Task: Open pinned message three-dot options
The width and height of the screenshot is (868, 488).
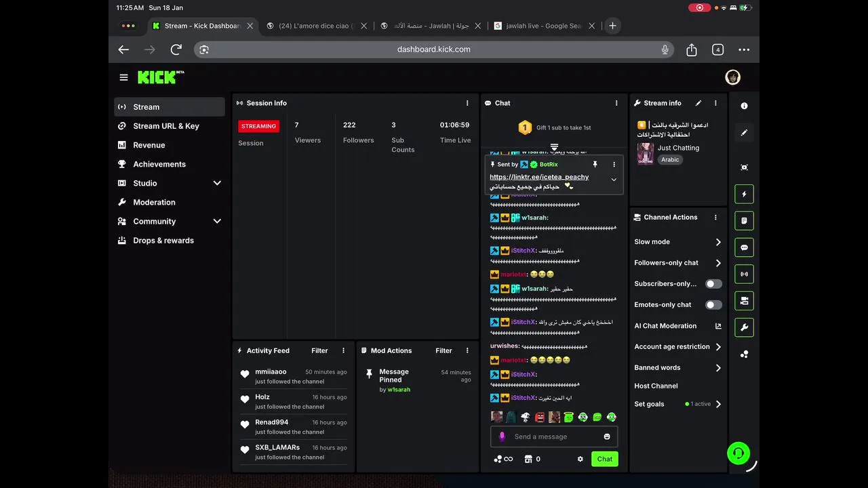Action: coord(614,164)
